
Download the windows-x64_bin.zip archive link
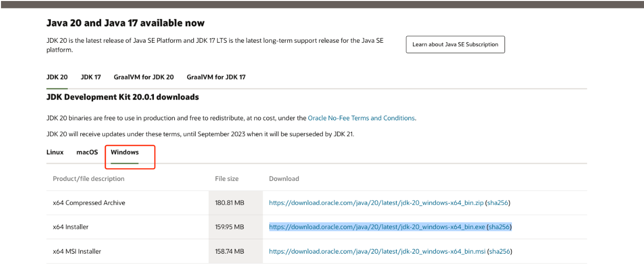(376, 203)
